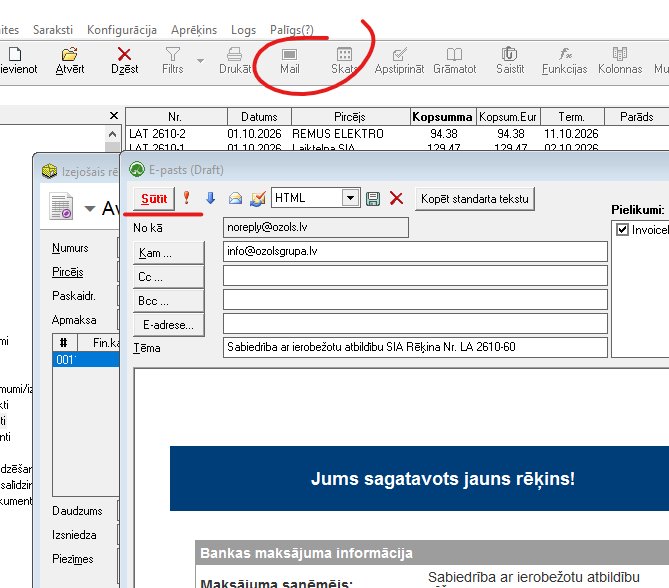Click the Ievienot new document icon
Image resolution: width=669 pixels, height=588 pixels.
[15, 54]
